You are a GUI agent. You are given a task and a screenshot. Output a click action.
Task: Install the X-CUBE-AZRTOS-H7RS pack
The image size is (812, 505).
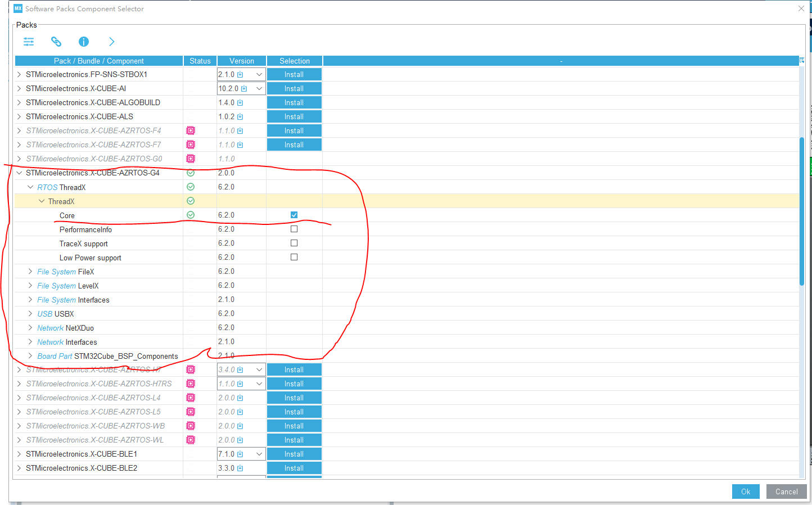294,384
